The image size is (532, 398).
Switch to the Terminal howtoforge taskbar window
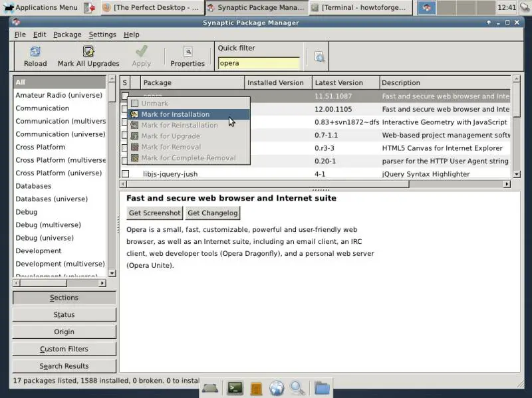[360, 7]
